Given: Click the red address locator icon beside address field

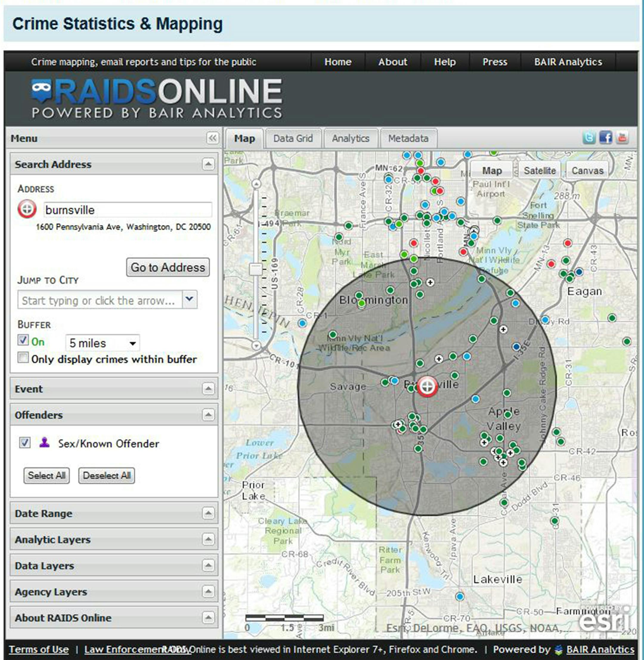Looking at the screenshot, I should 27,209.
